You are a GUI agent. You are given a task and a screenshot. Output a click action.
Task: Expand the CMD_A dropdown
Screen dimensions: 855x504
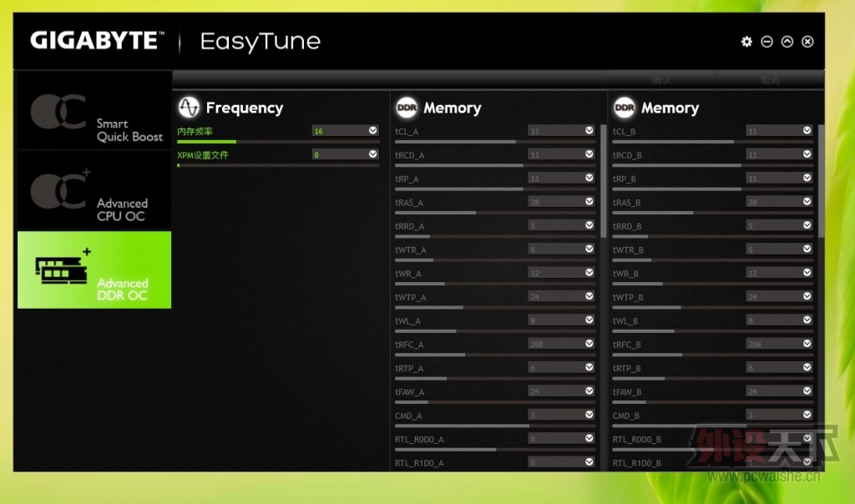(589, 415)
